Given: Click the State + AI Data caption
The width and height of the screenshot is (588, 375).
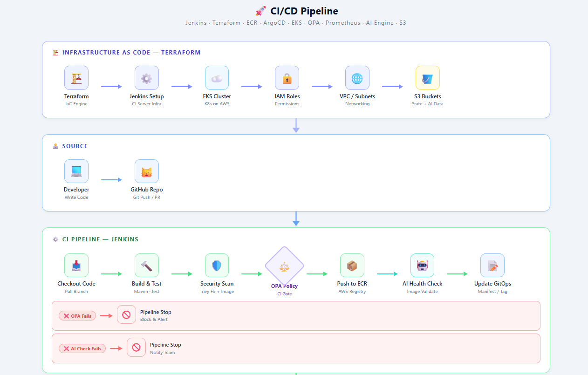Looking at the screenshot, I should pyautogui.click(x=428, y=104).
